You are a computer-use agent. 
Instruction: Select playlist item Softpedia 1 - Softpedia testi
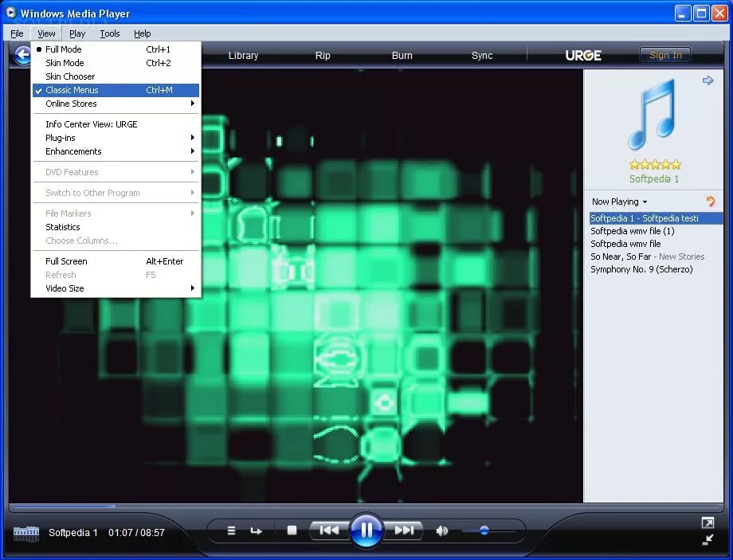656,217
